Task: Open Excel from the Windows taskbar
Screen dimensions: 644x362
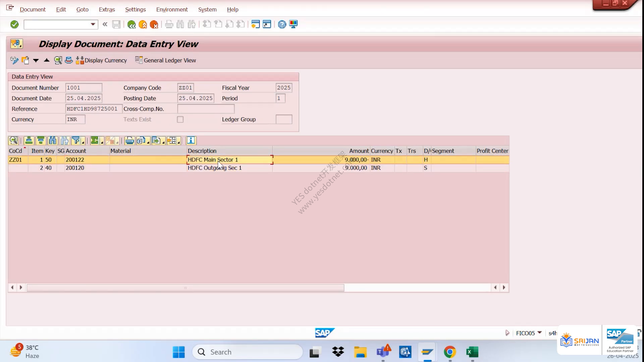Action: (472, 352)
